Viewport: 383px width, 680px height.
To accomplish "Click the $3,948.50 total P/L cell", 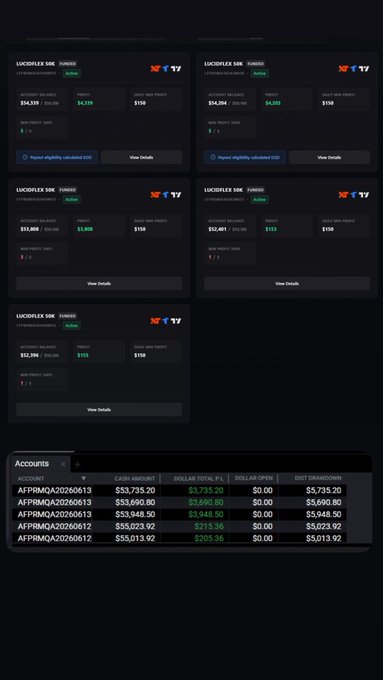I will [206, 514].
